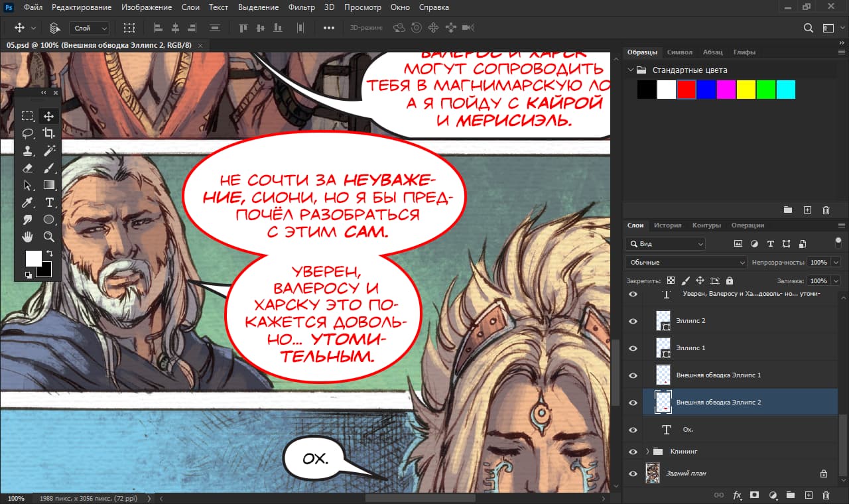Hide the Внешняя обводка Эллипс 1 layer
This screenshot has height=504, width=849.
tap(633, 375)
